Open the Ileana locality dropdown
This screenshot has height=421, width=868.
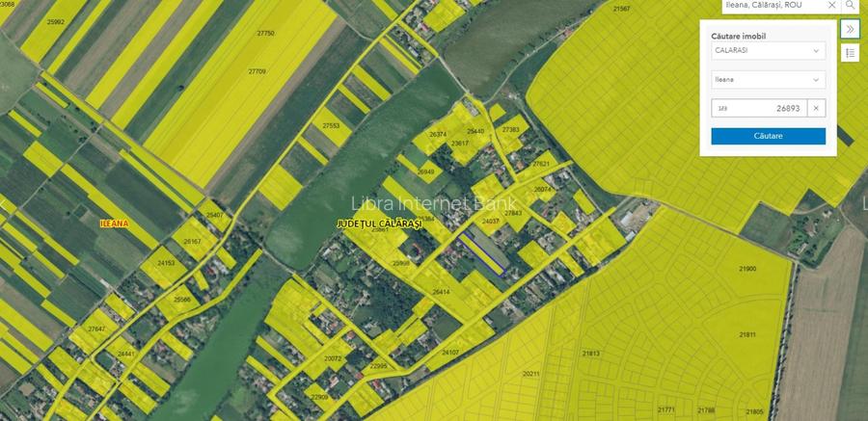(768, 80)
